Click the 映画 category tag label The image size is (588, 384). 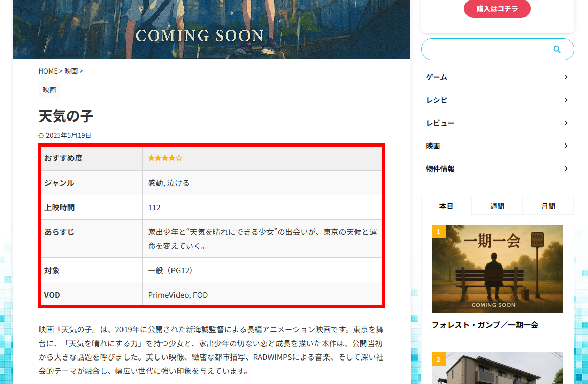[x=49, y=90]
